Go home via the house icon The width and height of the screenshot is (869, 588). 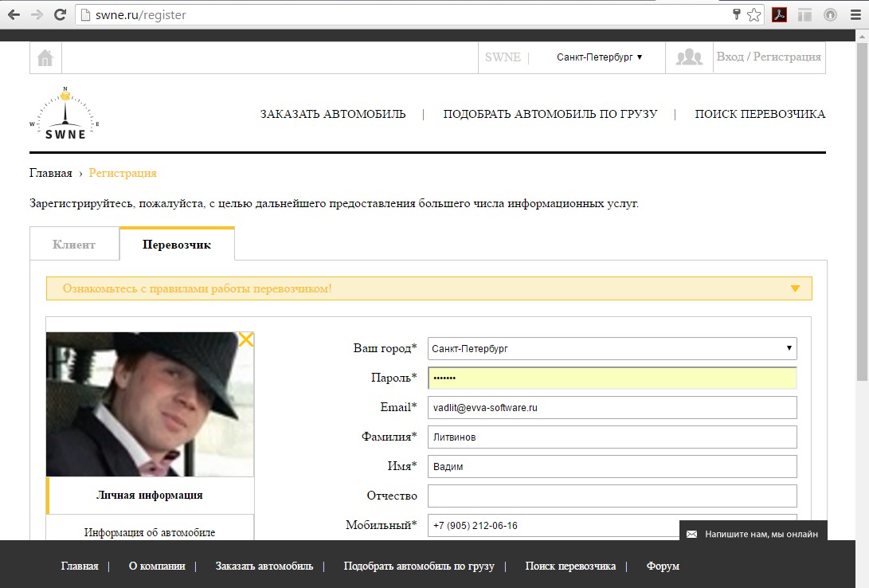pyautogui.click(x=45, y=57)
